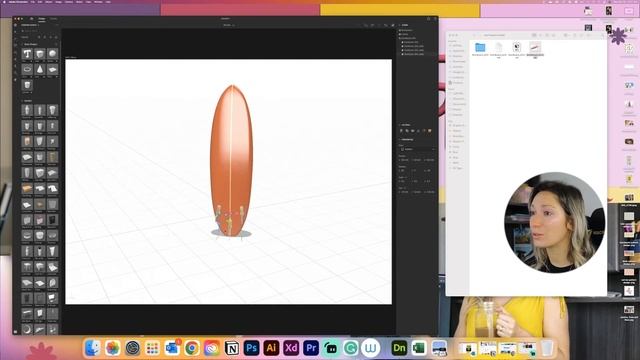Open the File menu in menu bar
Image resolution: width=640 pixels, height=360 pixels.
[x=33, y=2]
